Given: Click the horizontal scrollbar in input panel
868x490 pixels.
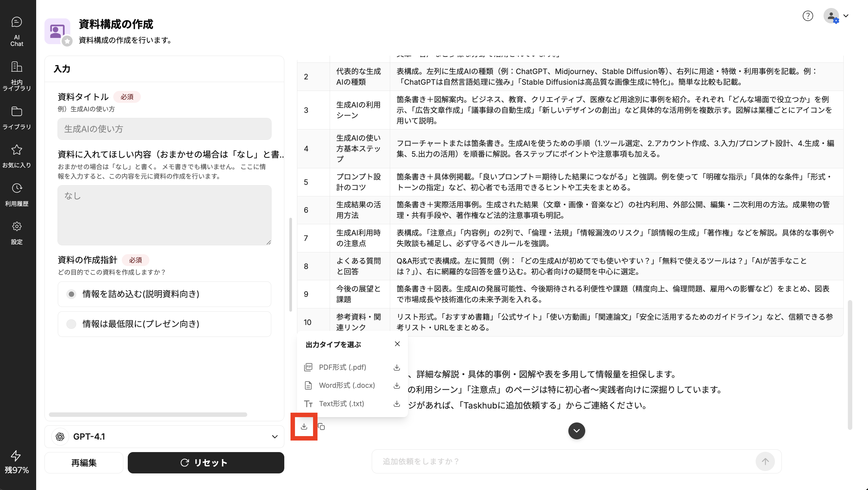Looking at the screenshot, I should [148, 414].
